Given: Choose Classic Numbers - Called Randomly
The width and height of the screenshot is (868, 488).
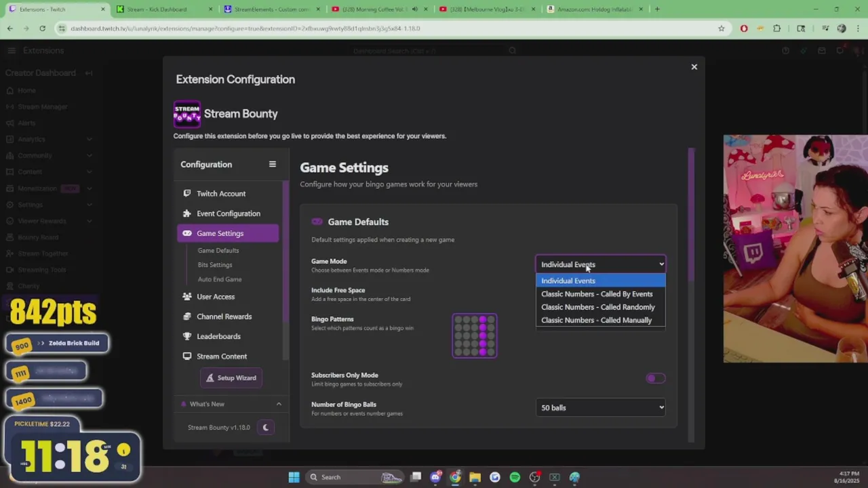Looking at the screenshot, I should [x=601, y=307].
